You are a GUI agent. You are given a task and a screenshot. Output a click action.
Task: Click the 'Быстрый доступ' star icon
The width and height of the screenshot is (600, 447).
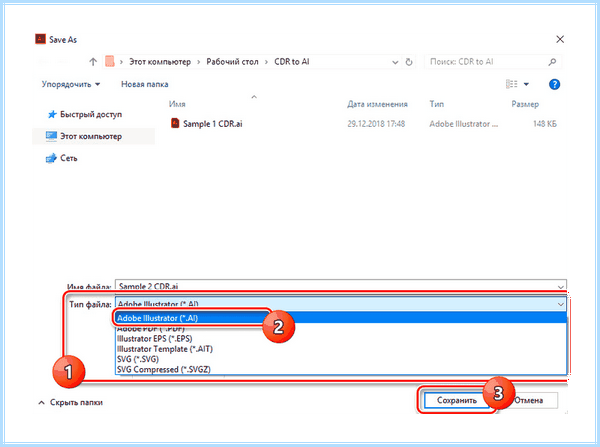(x=52, y=114)
